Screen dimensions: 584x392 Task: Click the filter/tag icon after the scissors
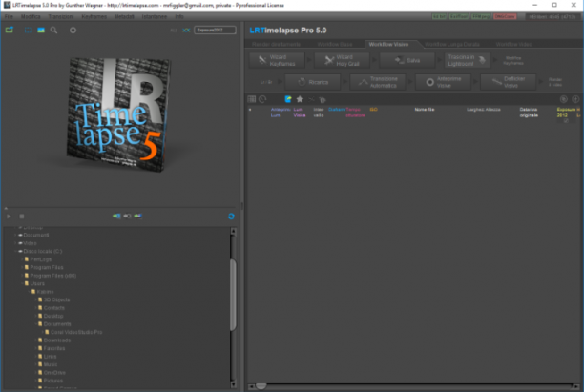point(323,100)
